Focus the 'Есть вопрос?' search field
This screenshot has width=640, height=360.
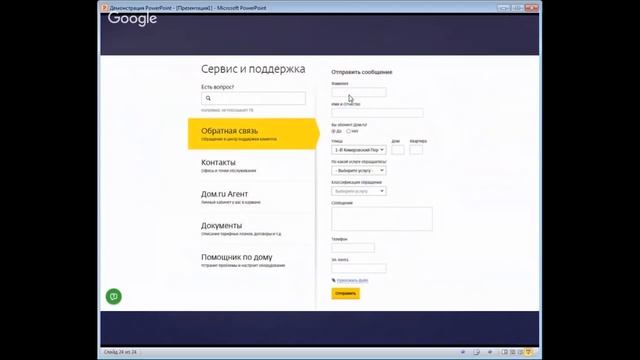pos(253,98)
